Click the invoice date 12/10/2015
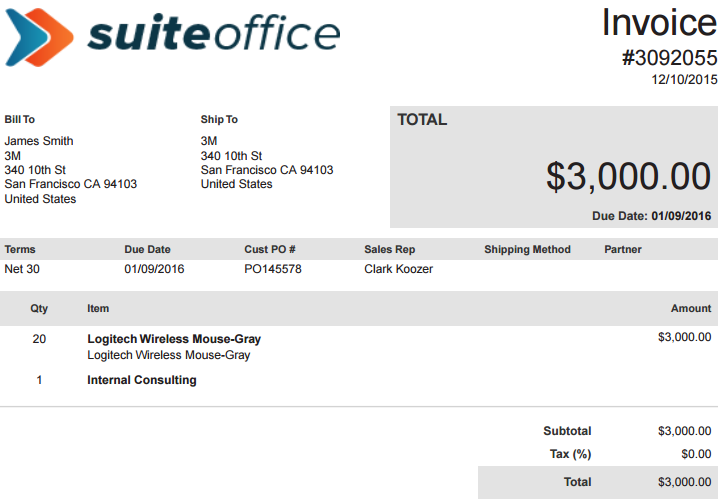Viewport: 718px width, 501px height. pos(684,79)
